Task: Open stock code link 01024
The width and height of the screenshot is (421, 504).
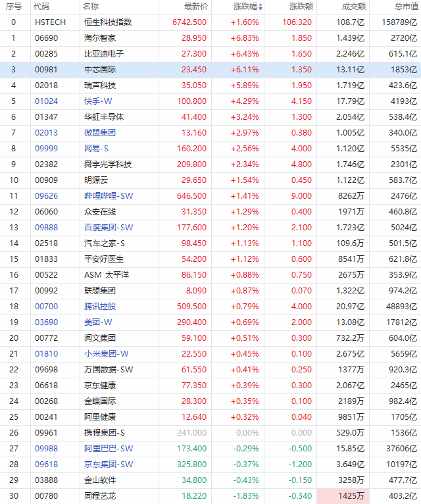Action: pos(46,101)
